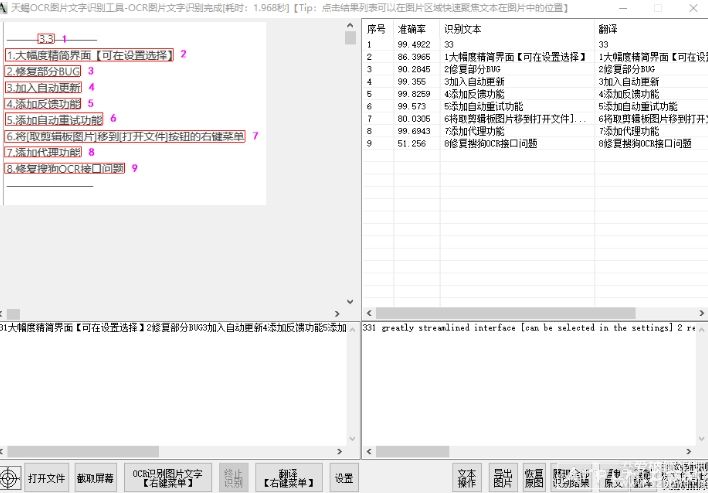
Task: Select result row 7添加代理功能
Action: [535, 131]
